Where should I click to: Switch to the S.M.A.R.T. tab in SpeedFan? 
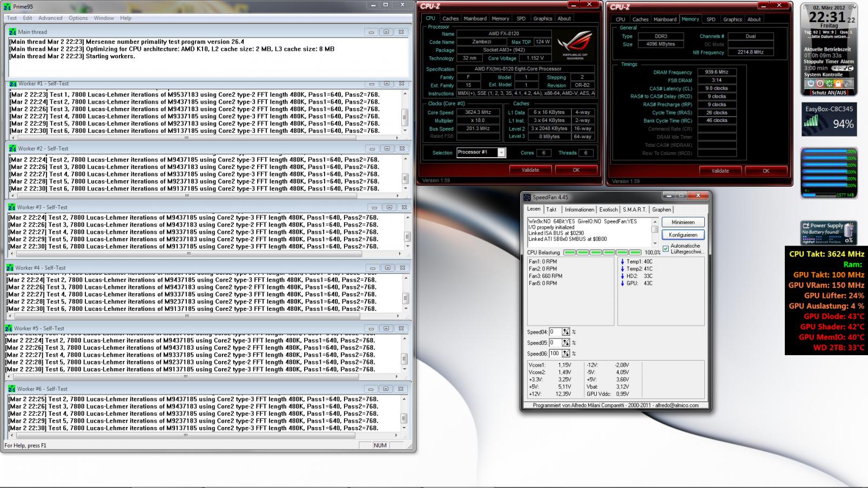coord(635,209)
